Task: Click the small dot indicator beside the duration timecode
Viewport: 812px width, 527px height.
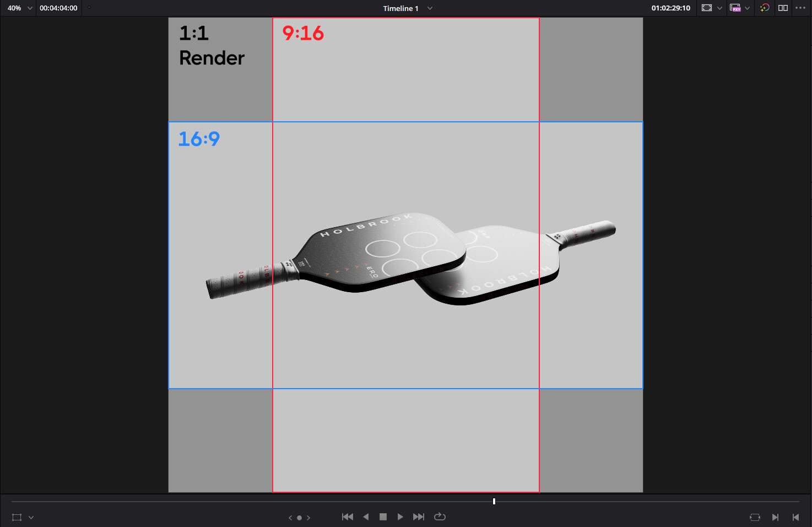Action: [89, 7]
